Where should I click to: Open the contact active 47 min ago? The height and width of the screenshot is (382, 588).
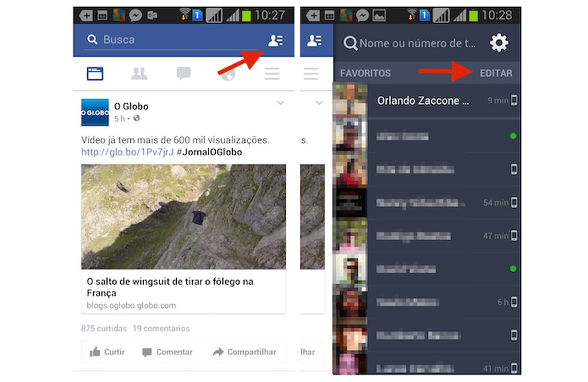[427, 236]
